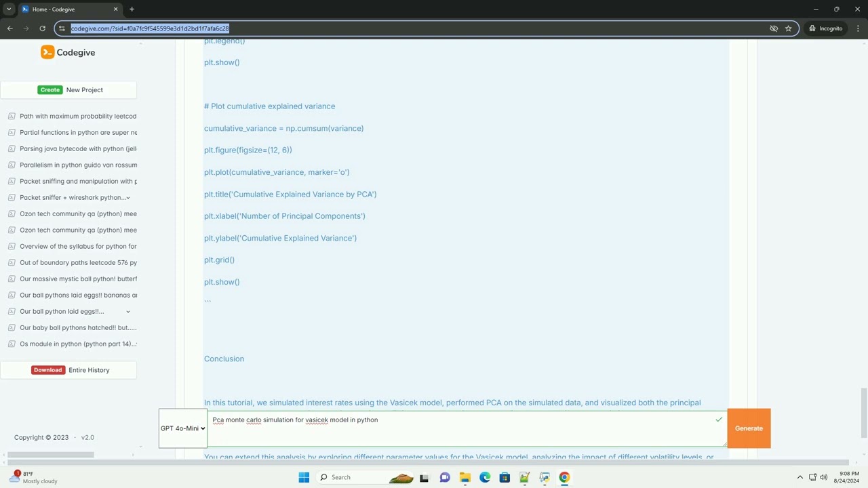This screenshot has height=488, width=868.
Task: Click the browser forward arrow
Action: pyautogui.click(x=26, y=28)
